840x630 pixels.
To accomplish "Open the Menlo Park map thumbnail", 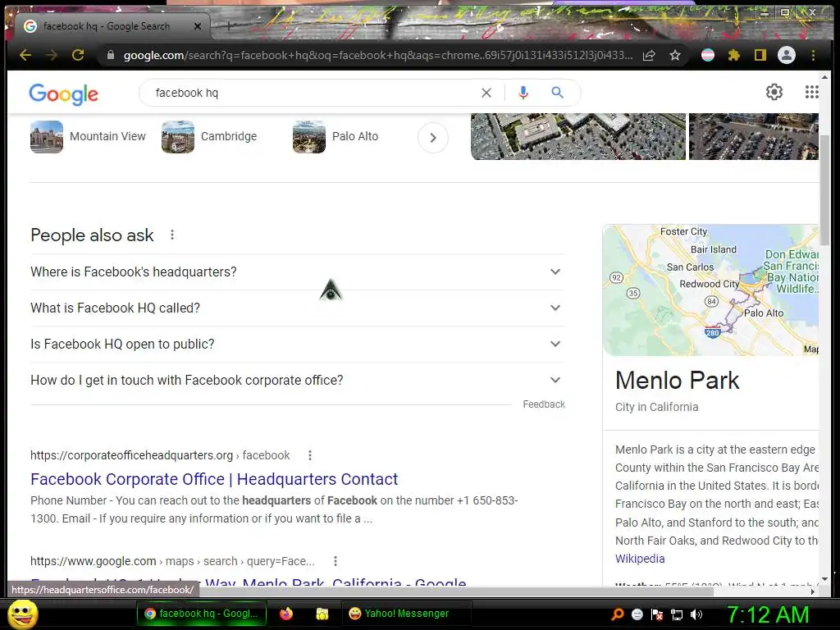I will (711, 290).
